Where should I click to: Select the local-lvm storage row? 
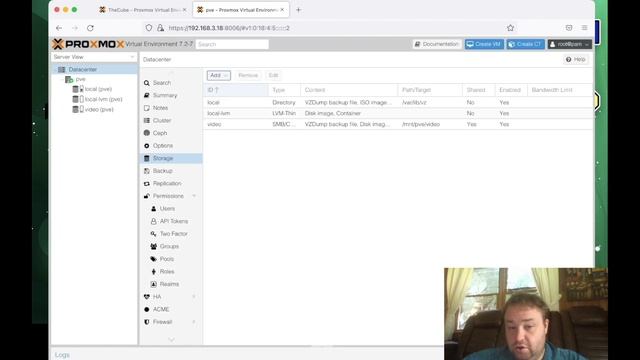point(398,113)
